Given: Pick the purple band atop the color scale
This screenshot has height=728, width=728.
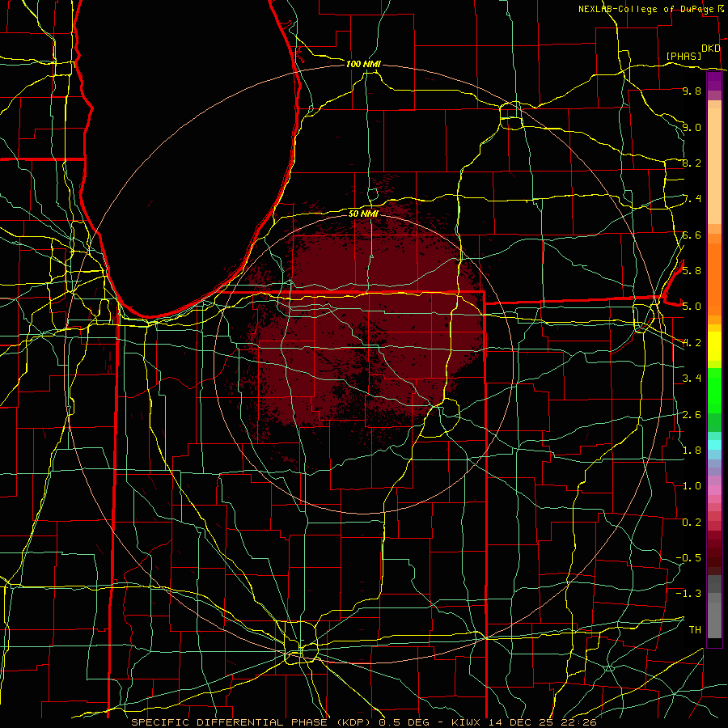Looking at the screenshot, I should pos(714,81).
